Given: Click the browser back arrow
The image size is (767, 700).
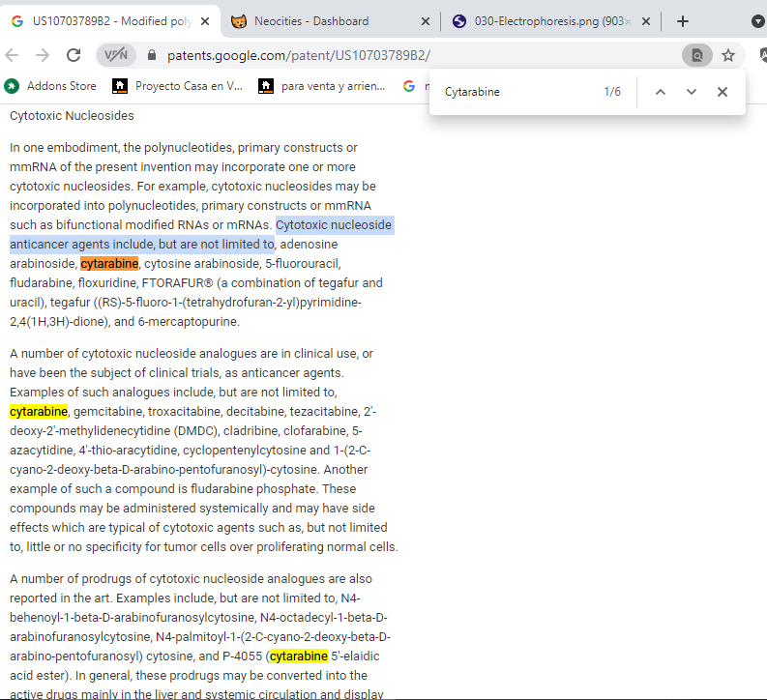Looking at the screenshot, I should pyautogui.click(x=13, y=55).
